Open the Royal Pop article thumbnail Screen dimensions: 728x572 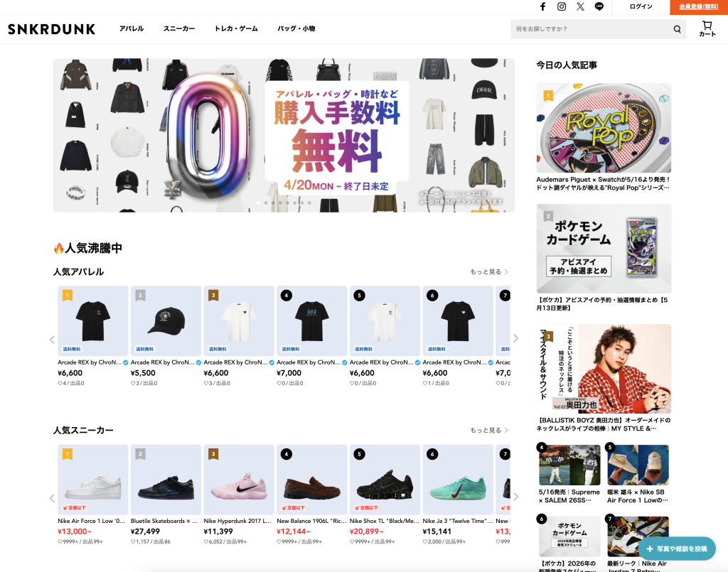[x=604, y=128]
